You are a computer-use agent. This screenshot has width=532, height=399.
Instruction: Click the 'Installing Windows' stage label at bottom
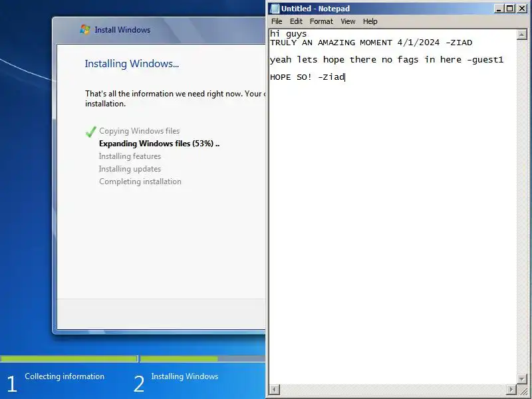[185, 376]
